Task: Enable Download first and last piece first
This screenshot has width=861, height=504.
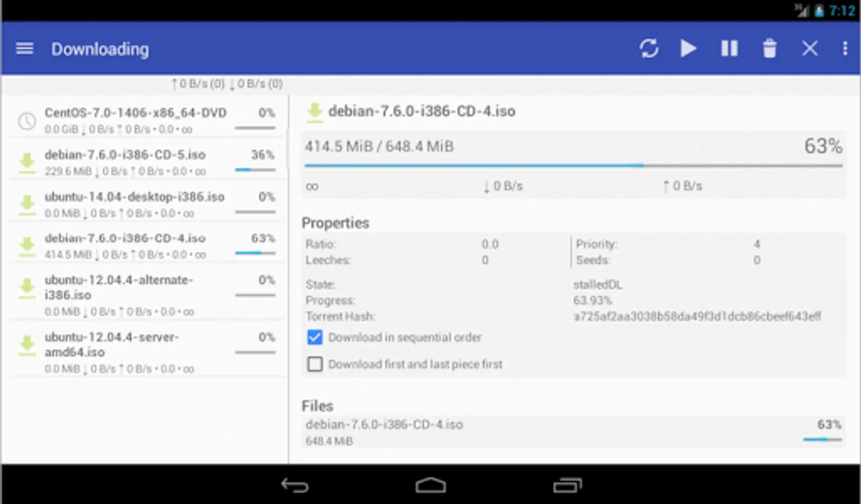Action: pos(315,364)
